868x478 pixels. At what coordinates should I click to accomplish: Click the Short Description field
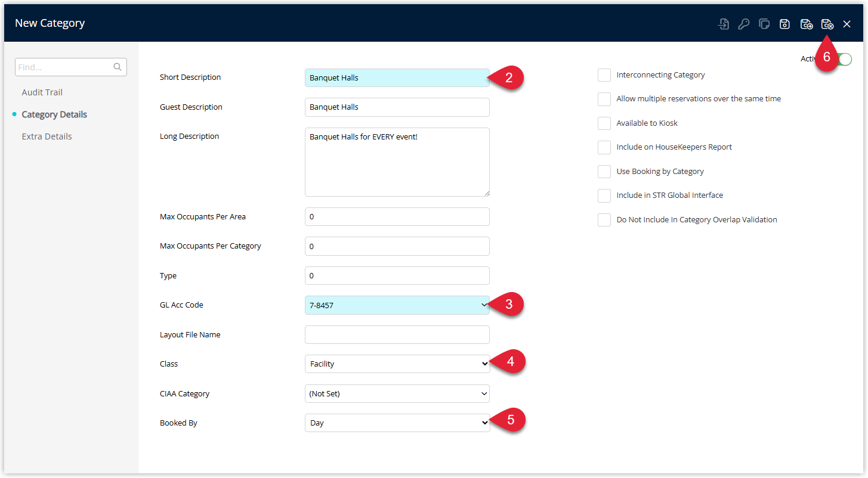(397, 77)
